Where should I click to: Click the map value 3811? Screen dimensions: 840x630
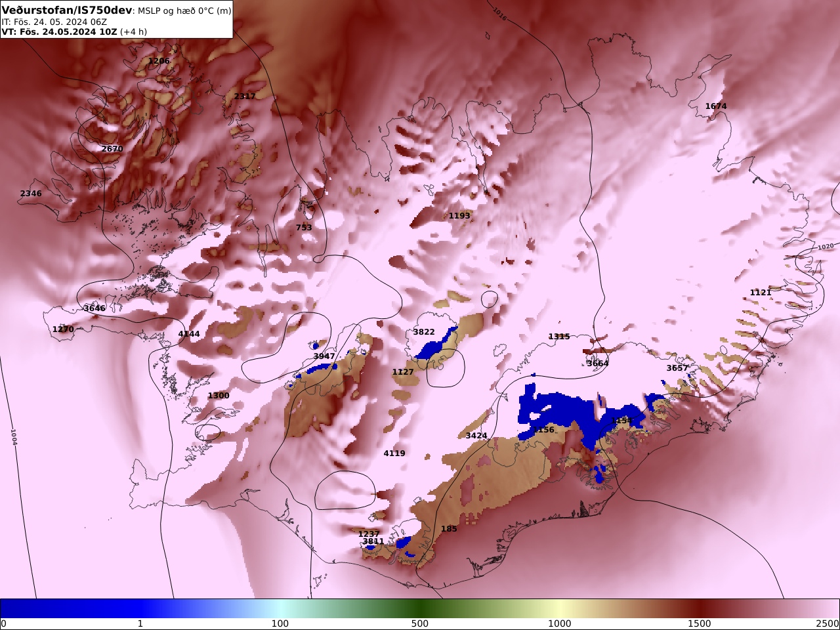click(x=373, y=541)
